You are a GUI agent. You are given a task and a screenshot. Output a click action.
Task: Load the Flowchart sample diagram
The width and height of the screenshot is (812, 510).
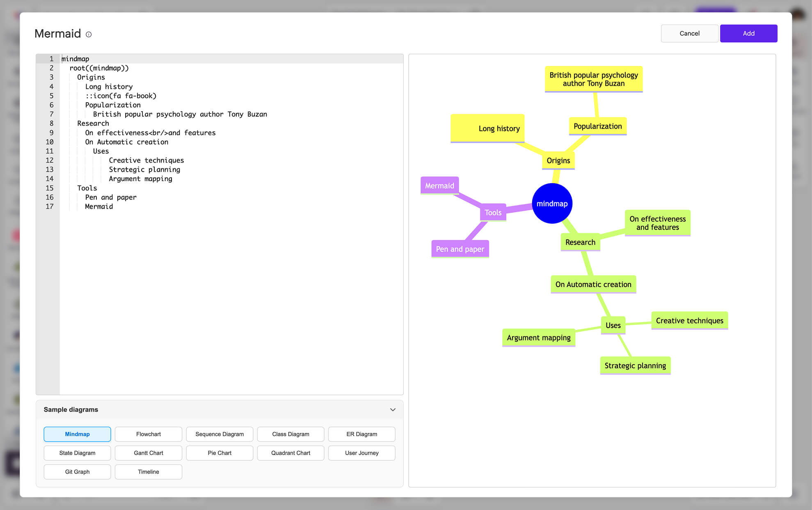tap(149, 434)
